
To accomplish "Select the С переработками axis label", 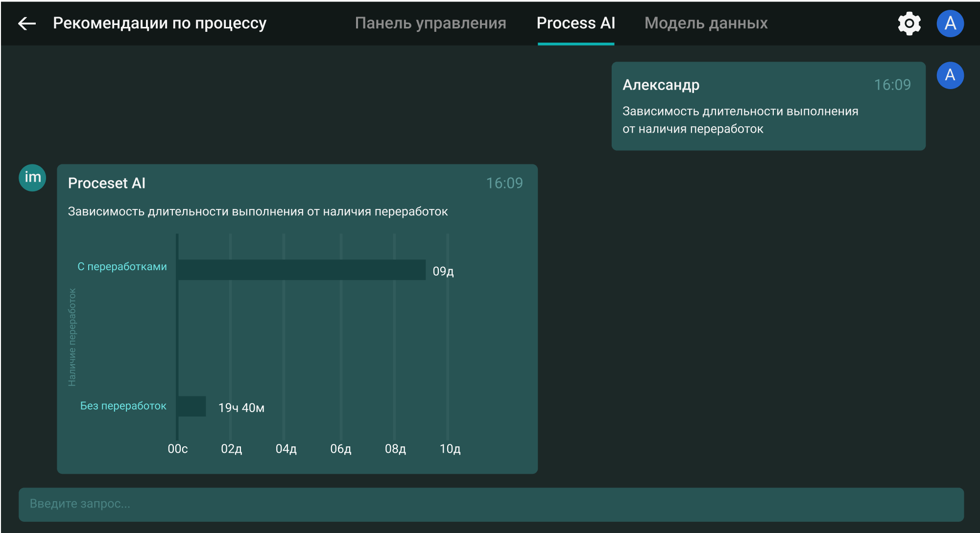I will pos(122,267).
